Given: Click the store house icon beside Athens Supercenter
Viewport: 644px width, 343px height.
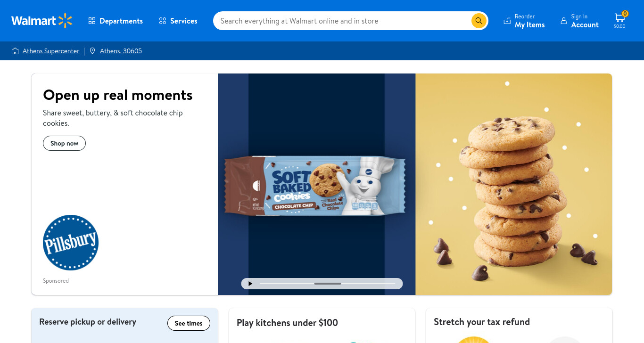Looking at the screenshot, I should click(x=15, y=51).
